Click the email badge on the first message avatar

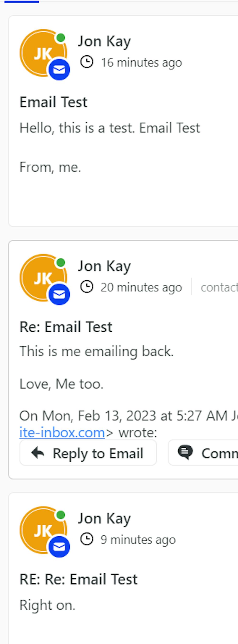click(x=59, y=70)
